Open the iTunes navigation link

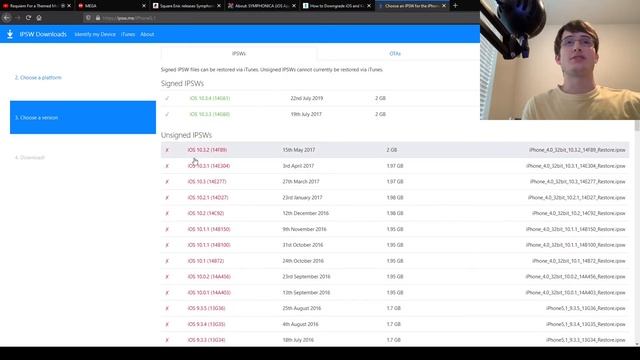coord(128,35)
